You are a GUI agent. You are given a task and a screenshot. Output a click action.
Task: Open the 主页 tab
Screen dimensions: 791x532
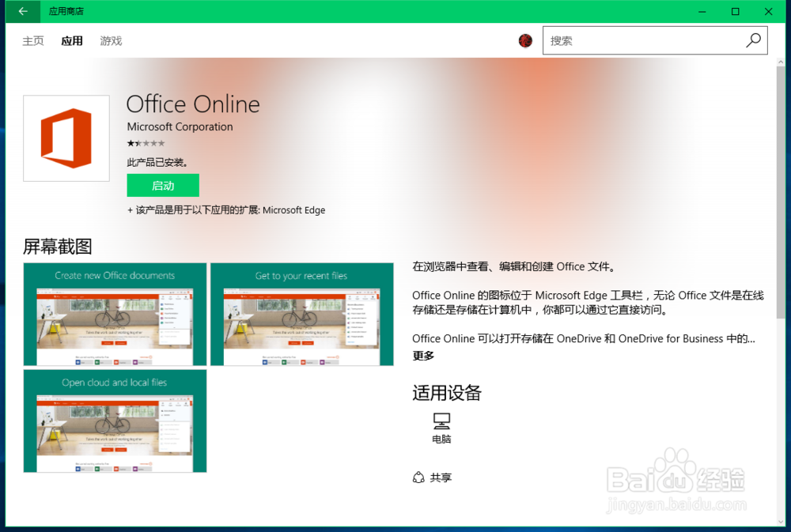pos(33,41)
